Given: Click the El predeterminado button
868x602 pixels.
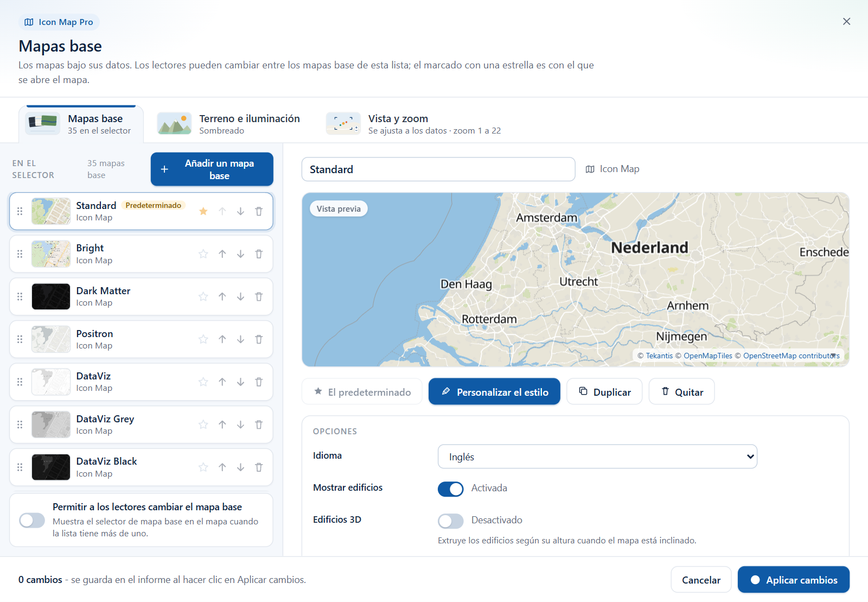Looking at the screenshot, I should click(x=362, y=391).
